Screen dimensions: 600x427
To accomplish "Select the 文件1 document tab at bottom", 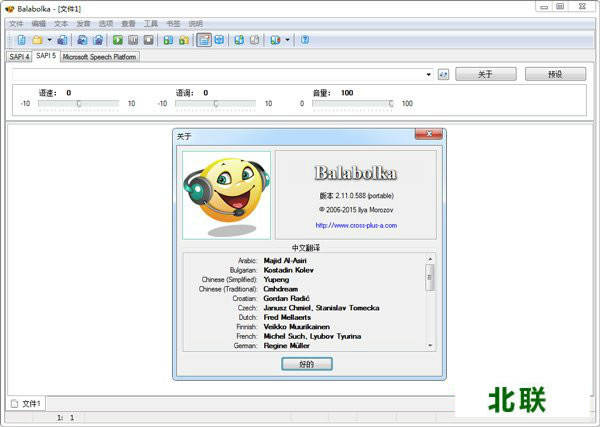I will pyautogui.click(x=26, y=404).
